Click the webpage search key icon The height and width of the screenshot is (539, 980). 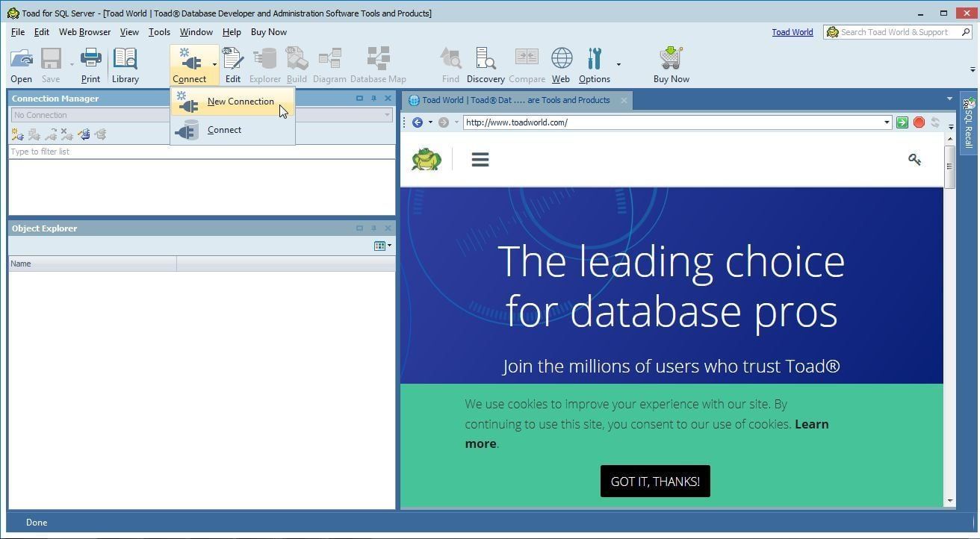[x=914, y=159]
